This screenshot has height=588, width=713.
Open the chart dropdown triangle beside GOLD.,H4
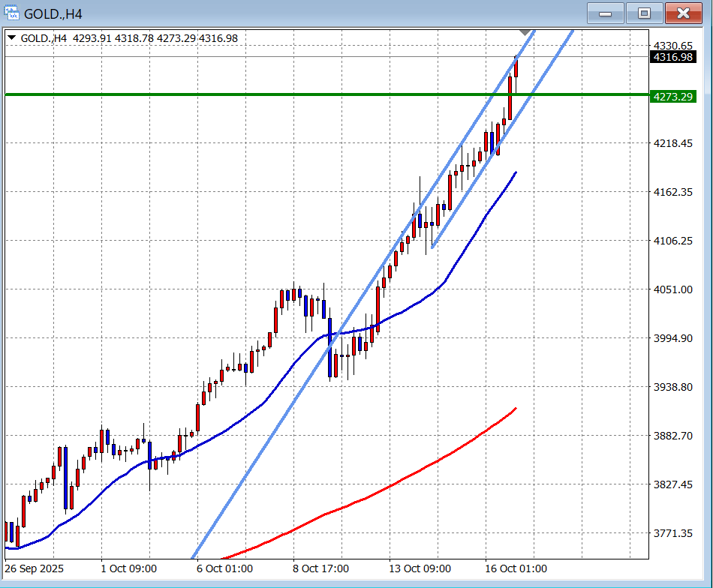(11, 38)
